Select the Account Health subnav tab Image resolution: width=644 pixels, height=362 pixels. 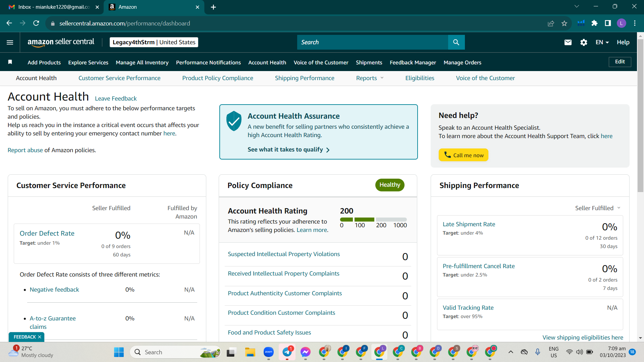(36, 78)
